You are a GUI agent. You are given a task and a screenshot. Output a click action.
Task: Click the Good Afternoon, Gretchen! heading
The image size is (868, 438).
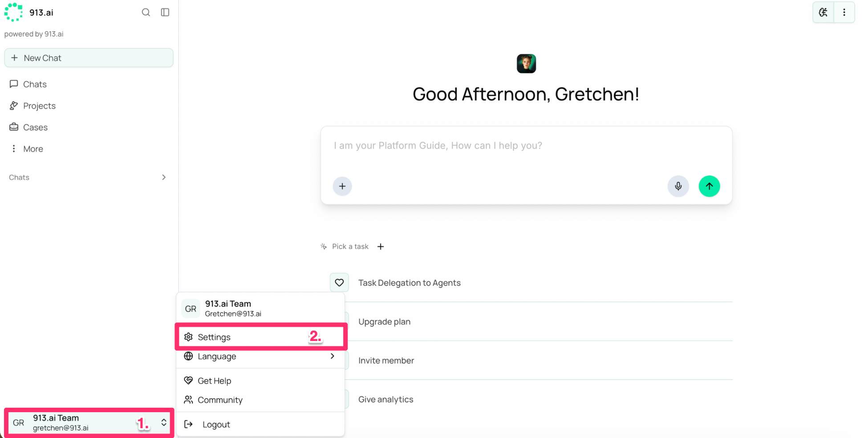pyautogui.click(x=526, y=94)
